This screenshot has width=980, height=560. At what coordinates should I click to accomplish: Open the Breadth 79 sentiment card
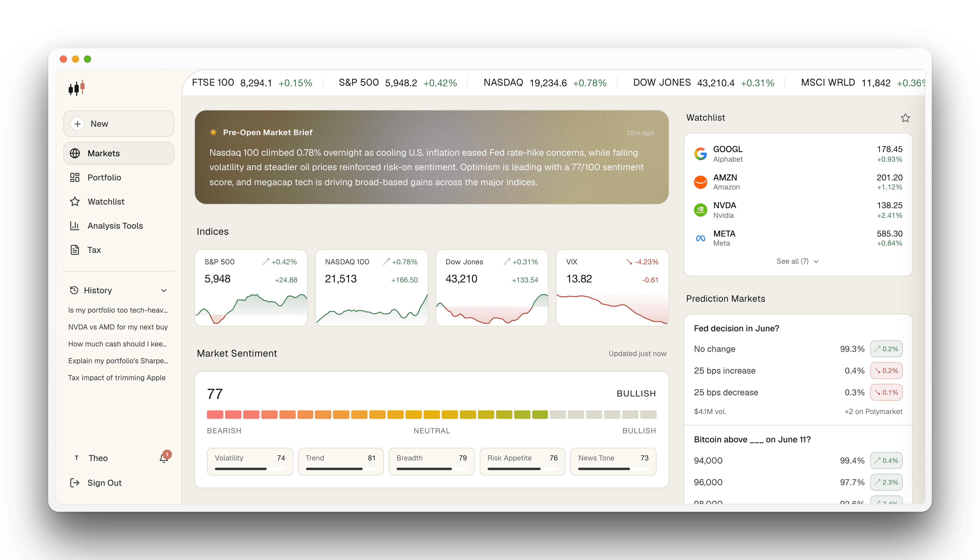click(x=431, y=461)
